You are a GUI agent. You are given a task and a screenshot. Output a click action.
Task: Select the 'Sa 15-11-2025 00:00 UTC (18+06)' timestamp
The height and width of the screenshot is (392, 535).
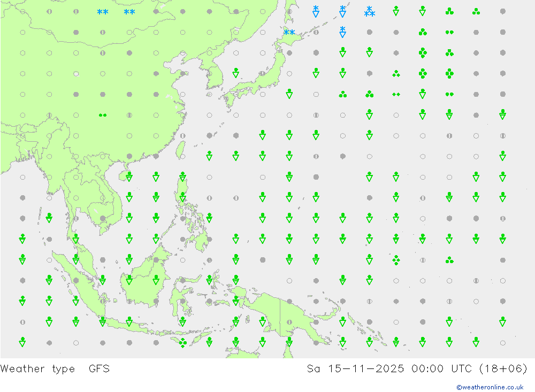(x=417, y=368)
